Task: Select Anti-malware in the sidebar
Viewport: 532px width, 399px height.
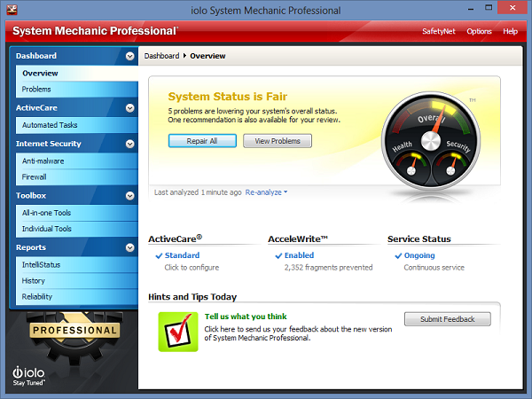Action: (x=43, y=161)
